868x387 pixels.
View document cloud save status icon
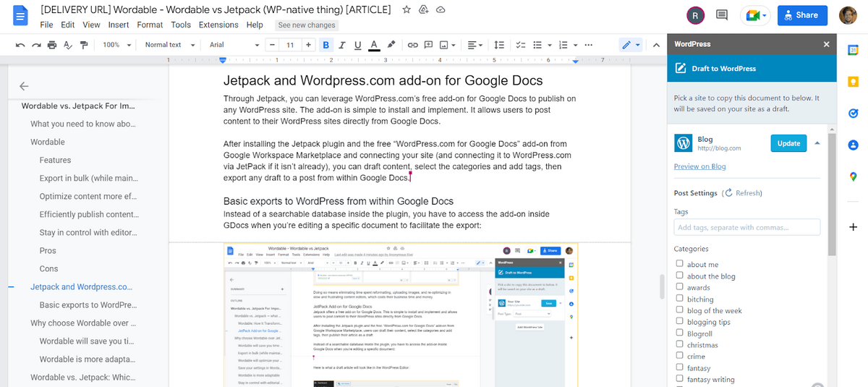[441, 10]
